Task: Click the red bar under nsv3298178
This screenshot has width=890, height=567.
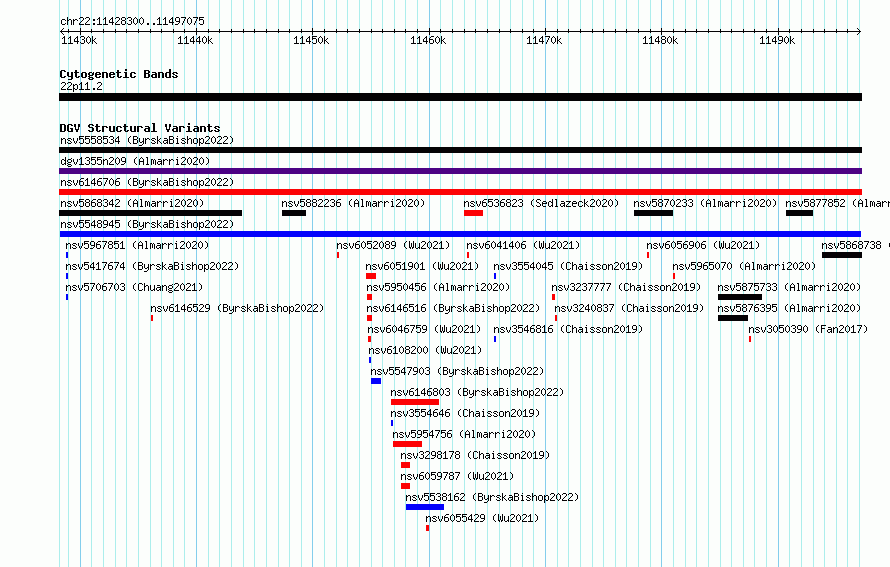Action: [x=405, y=465]
